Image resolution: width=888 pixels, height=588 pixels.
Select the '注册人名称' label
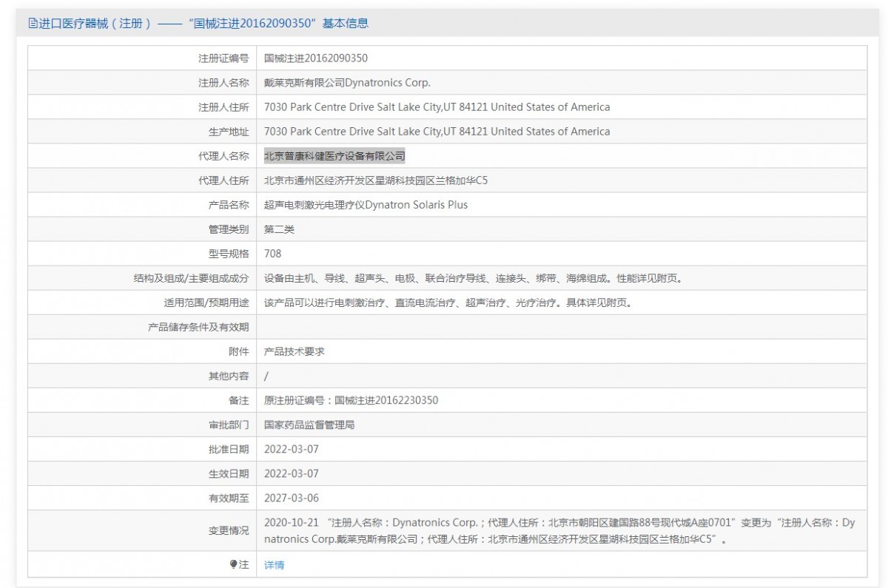(223, 83)
